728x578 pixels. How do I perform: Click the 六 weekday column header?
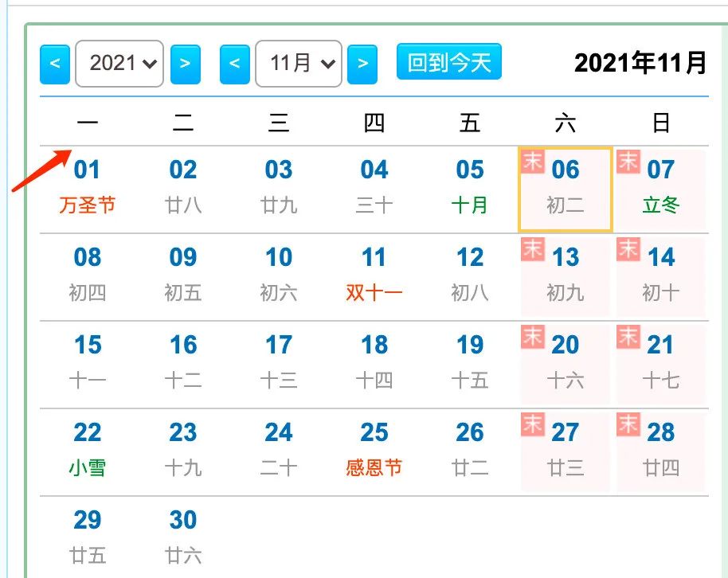pyautogui.click(x=565, y=123)
